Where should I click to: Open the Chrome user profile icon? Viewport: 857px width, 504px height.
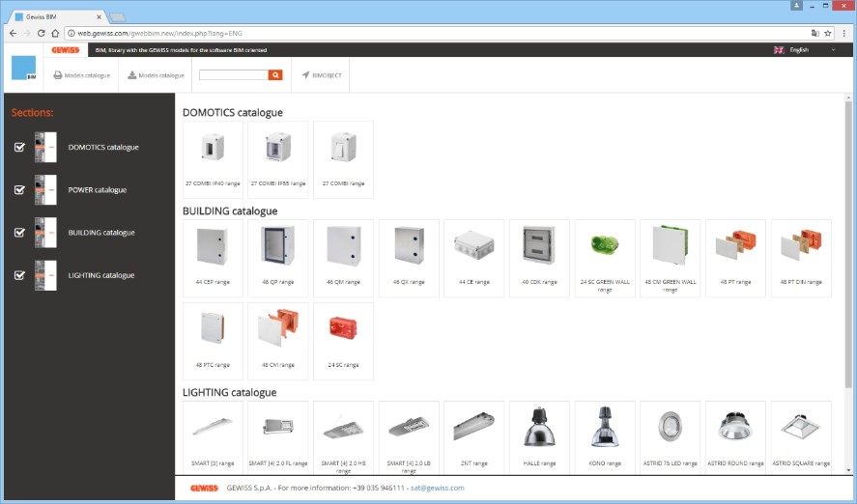(796, 6)
